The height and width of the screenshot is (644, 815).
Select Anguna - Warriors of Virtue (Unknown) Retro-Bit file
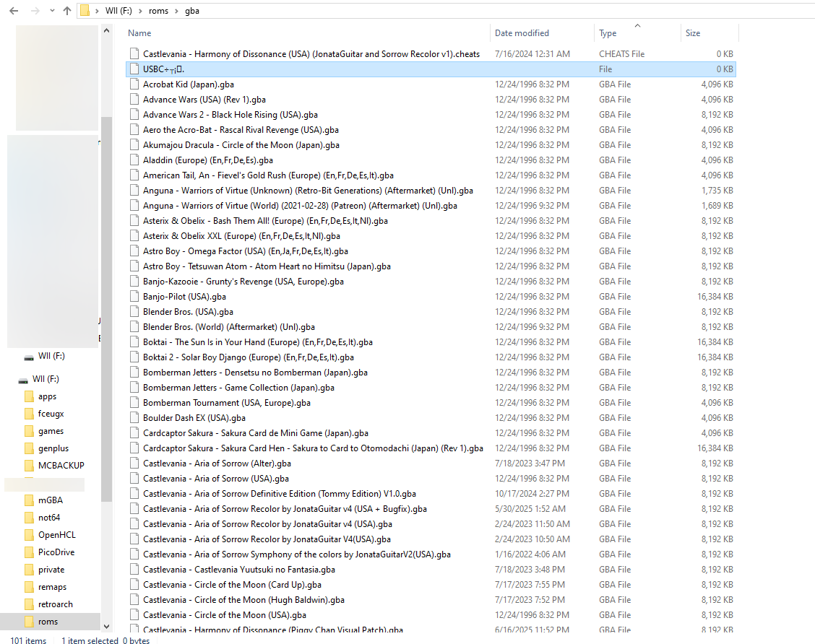(x=308, y=191)
